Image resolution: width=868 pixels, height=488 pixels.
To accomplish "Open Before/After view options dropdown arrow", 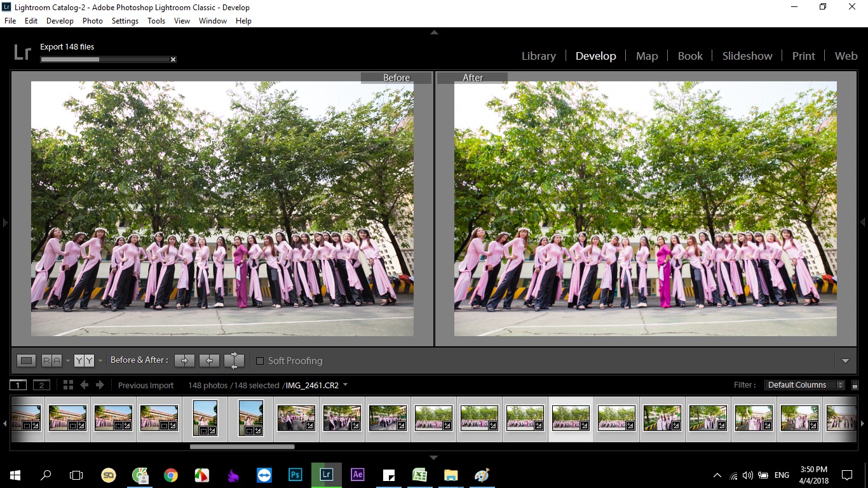I will [x=100, y=361].
